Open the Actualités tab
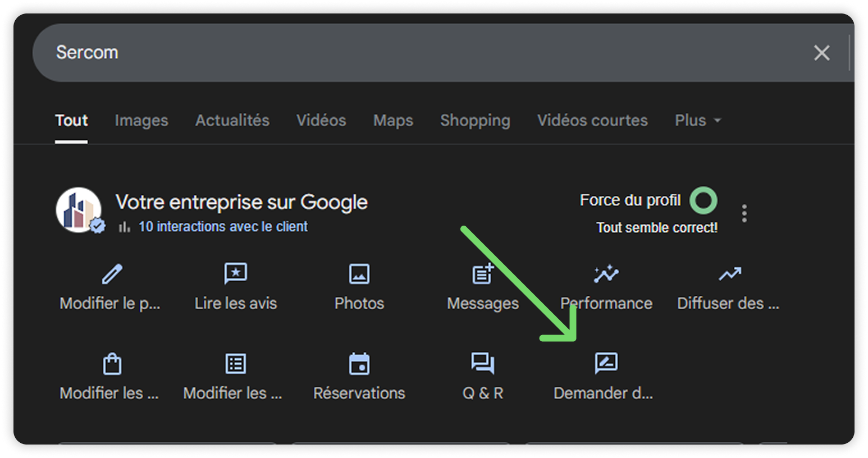Screen dimensions: 868x458 tap(232, 120)
